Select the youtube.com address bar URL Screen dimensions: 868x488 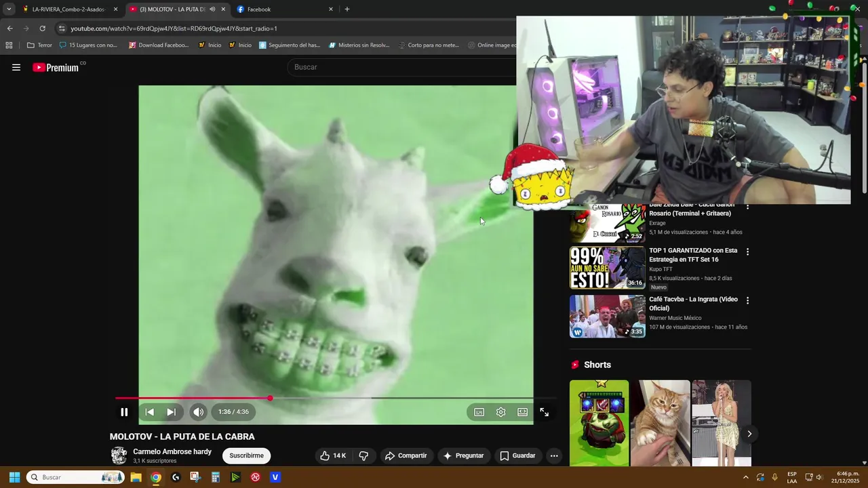click(x=174, y=28)
